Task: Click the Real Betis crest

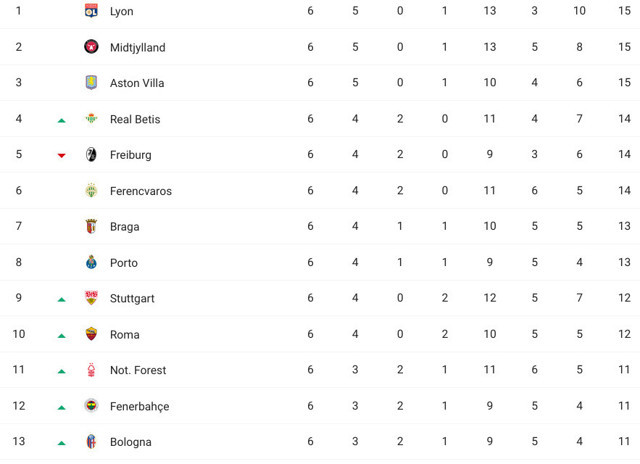Action: click(x=91, y=119)
